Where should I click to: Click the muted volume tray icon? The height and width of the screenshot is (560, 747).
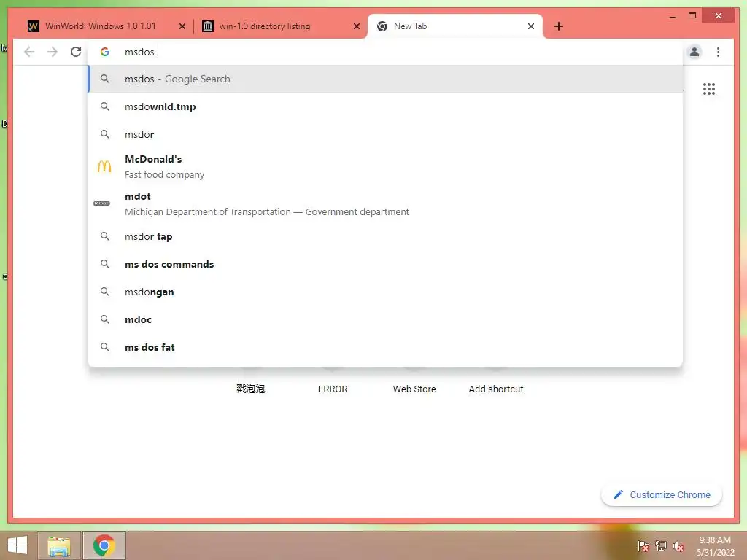click(678, 546)
